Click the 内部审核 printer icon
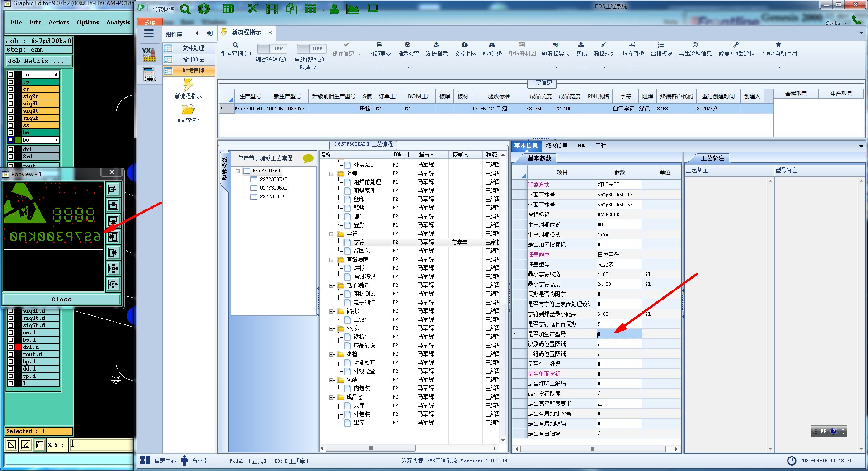Viewport: 868px width, 471px height. 379,45
